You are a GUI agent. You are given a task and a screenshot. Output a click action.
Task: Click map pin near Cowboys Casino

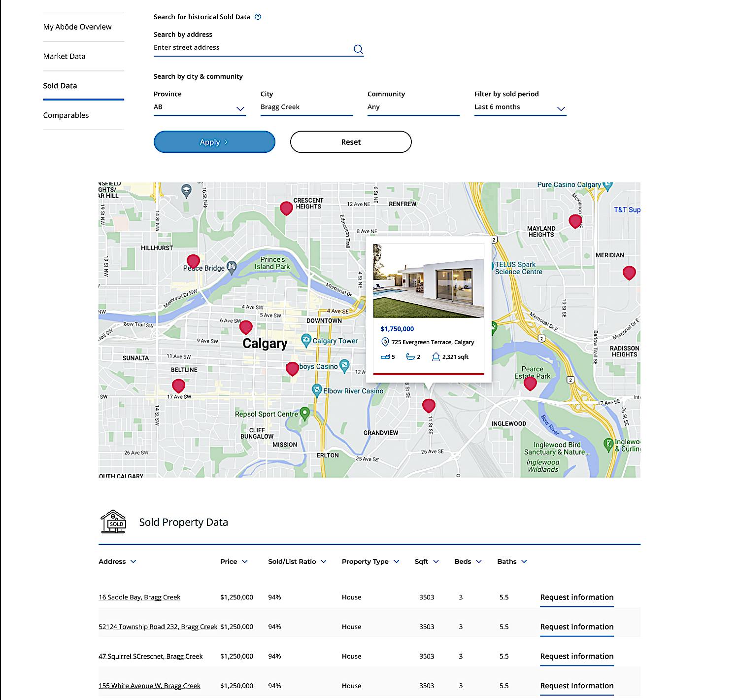(292, 369)
